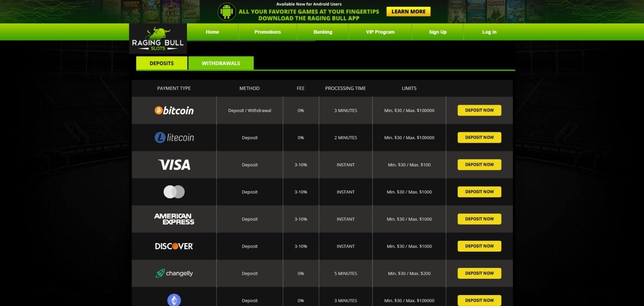The height and width of the screenshot is (306, 644).
Task: Go to the Banking page
Action: (323, 32)
